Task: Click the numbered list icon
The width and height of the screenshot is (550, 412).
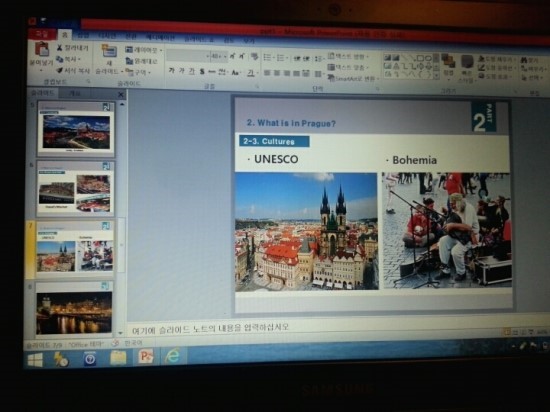Action: point(282,58)
